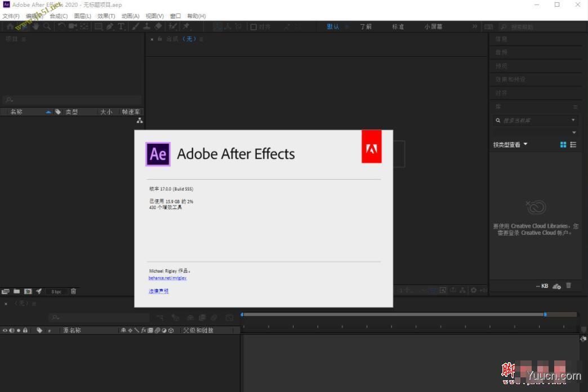
Task: Toggle video visibility eye in timeline
Action: [x=4, y=330]
